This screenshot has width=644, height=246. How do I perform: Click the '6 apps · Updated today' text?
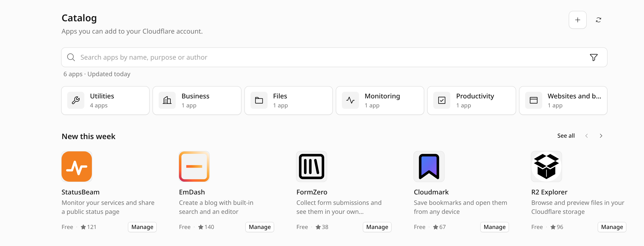97,74
